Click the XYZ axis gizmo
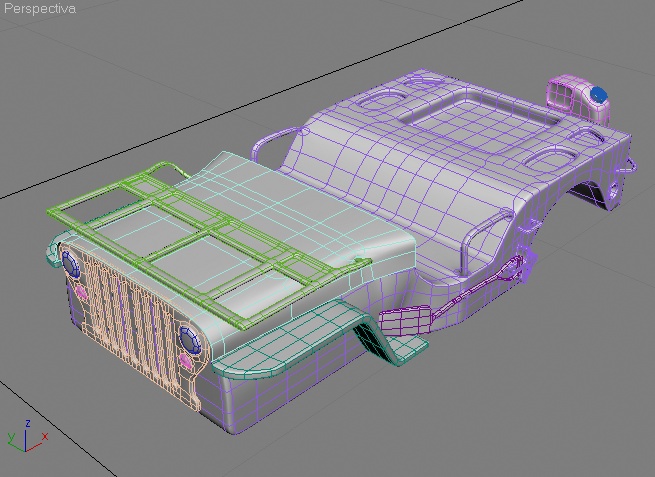Image resolution: width=655 pixels, height=477 pixels. [x=27, y=438]
